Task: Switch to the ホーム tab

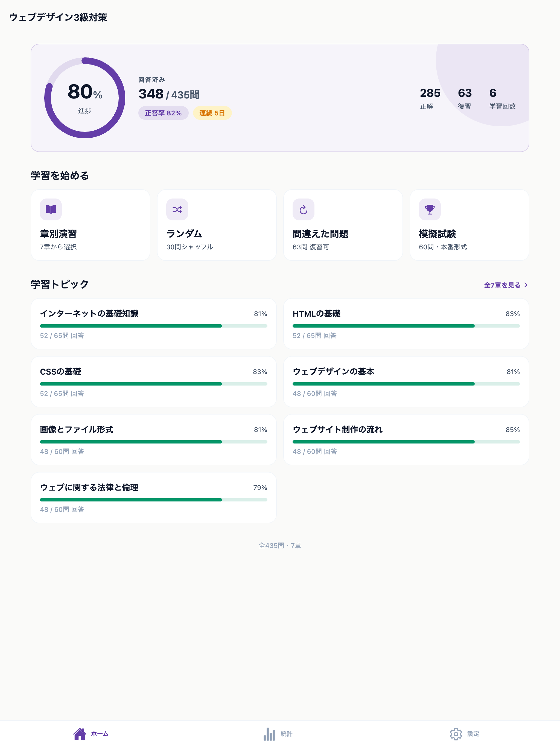Action: (x=91, y=734)
